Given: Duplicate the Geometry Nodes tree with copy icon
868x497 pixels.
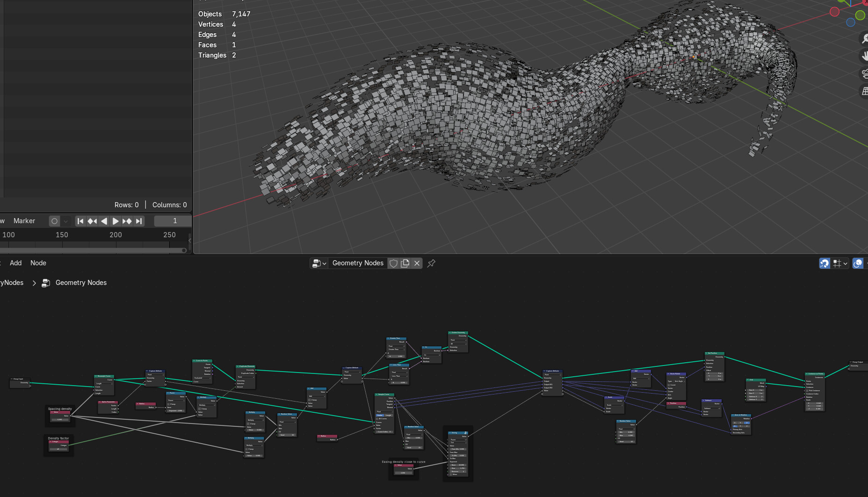Looking at the screenshot, I should pyautogui.click(x=405, y=263).
